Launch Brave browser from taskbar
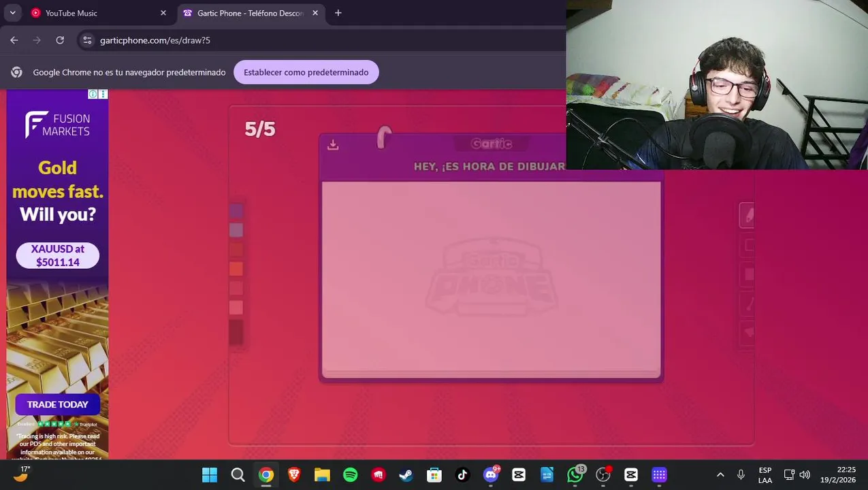Screen dimensions: 868x490 [x=294, y=475]
